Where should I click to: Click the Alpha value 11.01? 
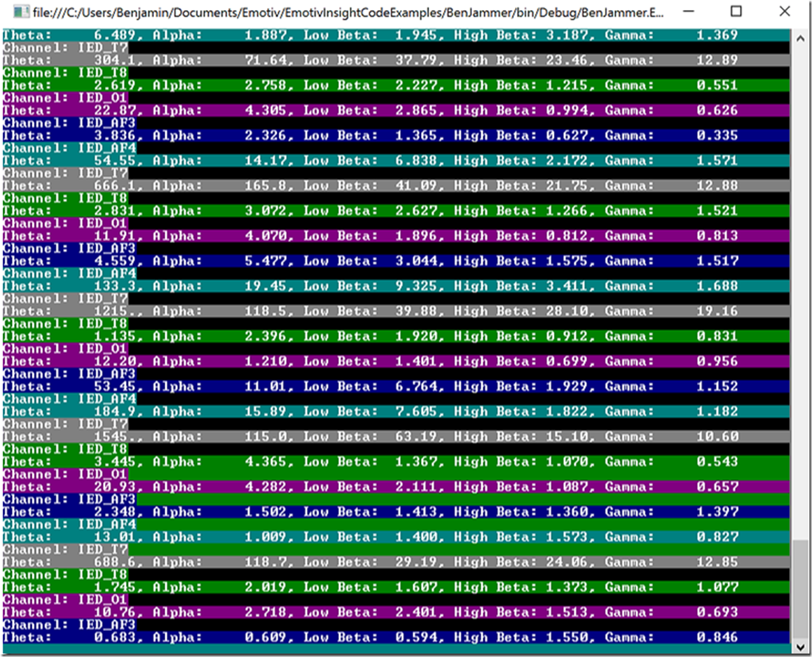click(x=266, y=387)
